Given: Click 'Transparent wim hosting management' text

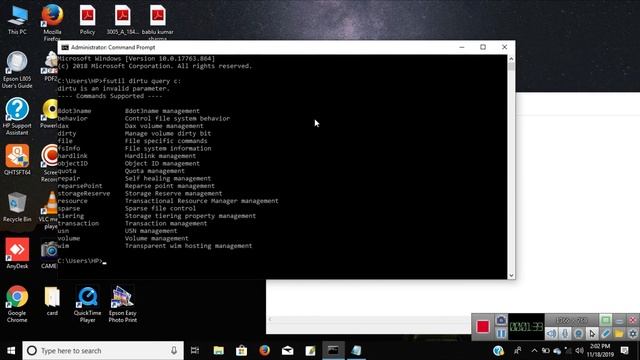Looking at the screenshot, I should click(189, 246).
